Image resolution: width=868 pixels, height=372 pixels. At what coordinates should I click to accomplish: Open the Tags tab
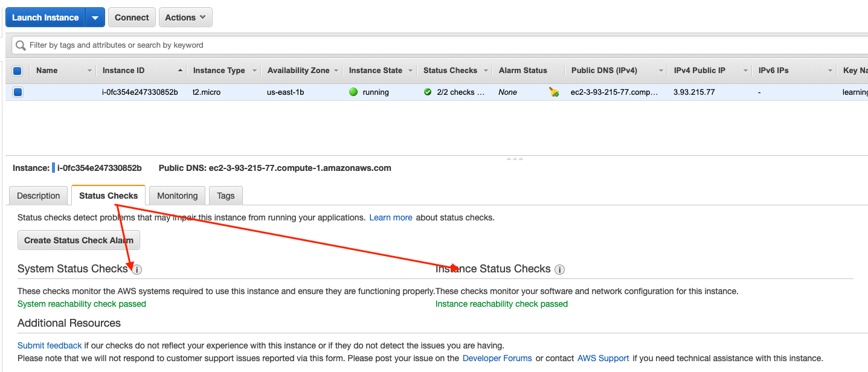point(225,195)
